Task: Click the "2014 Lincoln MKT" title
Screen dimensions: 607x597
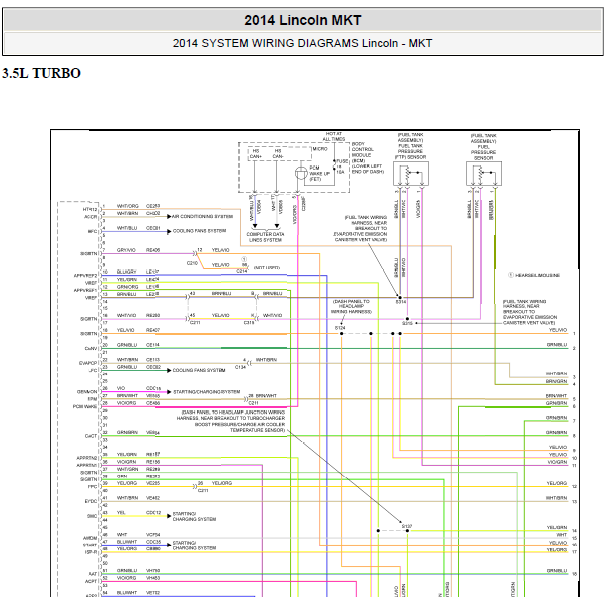Action: [x=303, y=20]
